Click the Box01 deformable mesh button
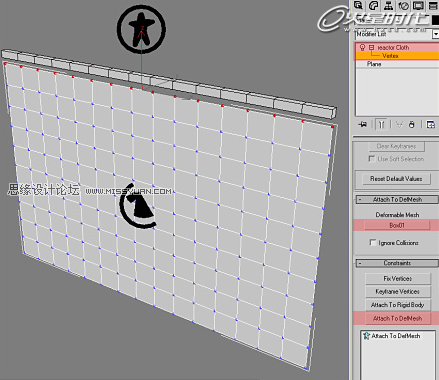Screen dimensions: 439x380 pyautogui.click(x=397, y=225)
